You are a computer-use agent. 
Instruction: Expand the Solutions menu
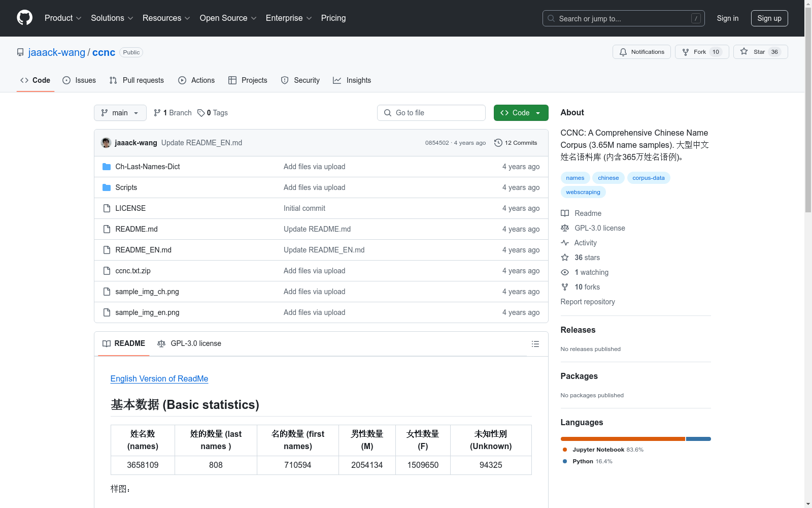pos(112,18)
